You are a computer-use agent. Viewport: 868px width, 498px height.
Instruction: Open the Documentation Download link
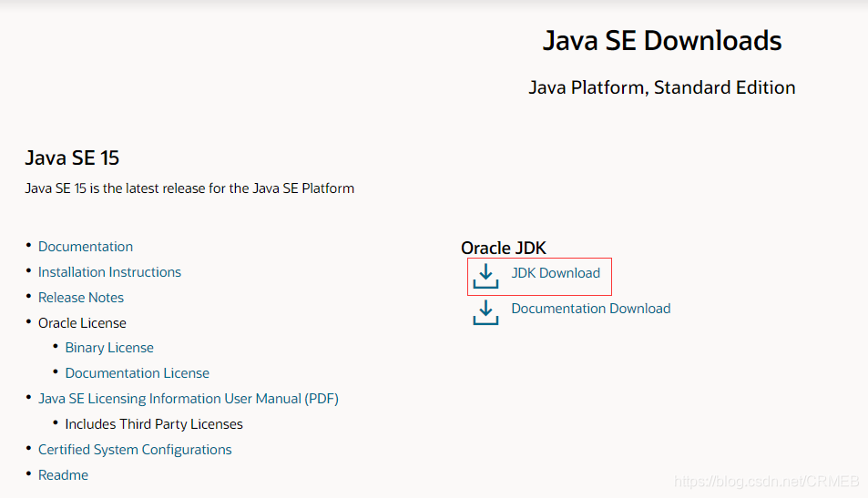(x=591, y=309)
